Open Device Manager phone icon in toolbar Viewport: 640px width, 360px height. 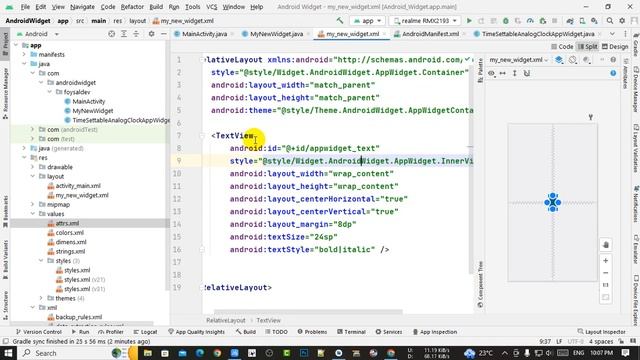point(582,21)
